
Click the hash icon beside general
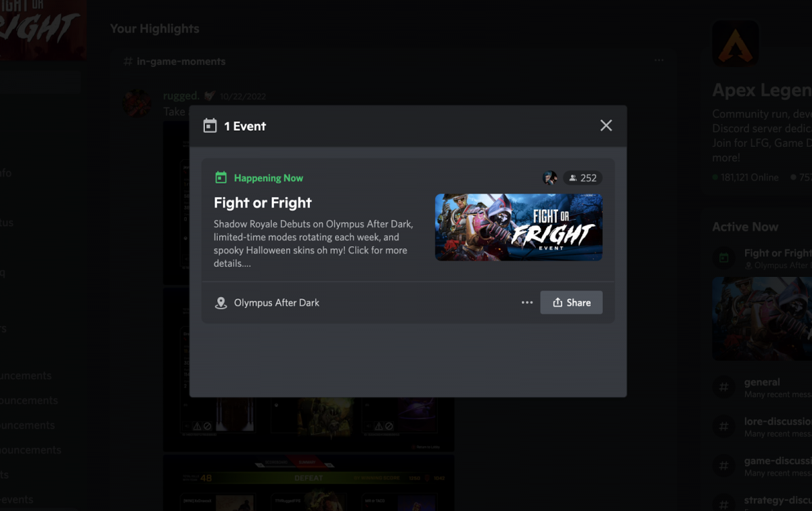coord(723,387)
